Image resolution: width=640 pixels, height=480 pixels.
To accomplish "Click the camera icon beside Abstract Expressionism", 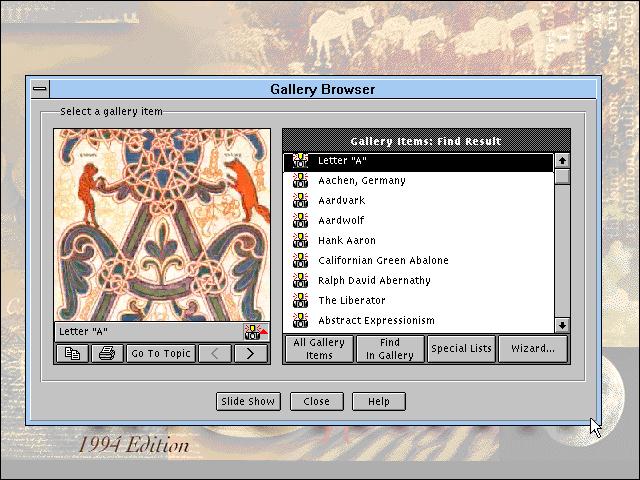I will point(300,320).
